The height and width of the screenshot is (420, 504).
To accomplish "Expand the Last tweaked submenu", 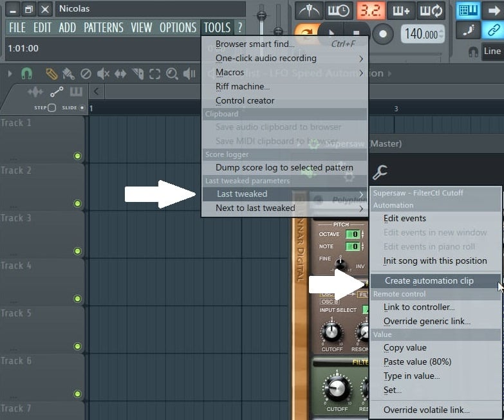I will tap(285, 194).
